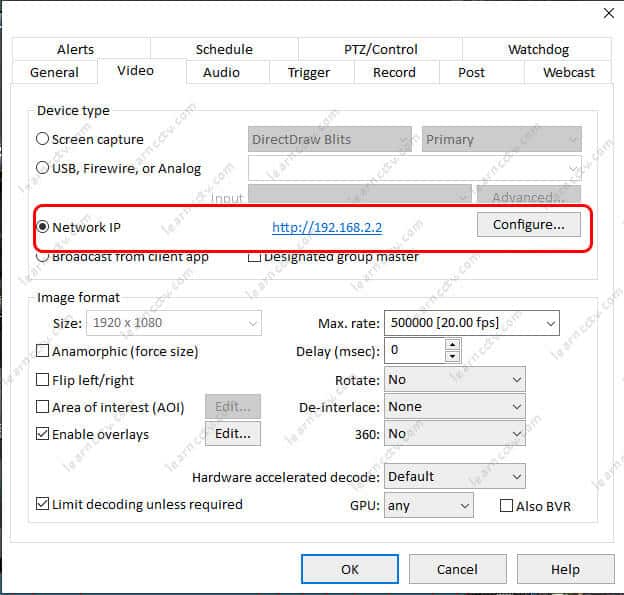Open the PTZ/Control tab
Image resolution: width=624 pixels, height=595 pixels.
(x=372, y=49)
